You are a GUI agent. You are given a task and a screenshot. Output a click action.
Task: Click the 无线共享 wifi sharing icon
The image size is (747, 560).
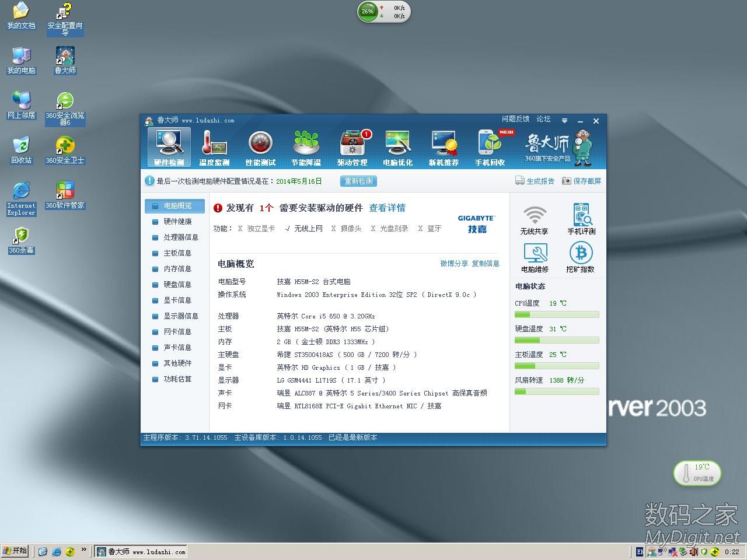coord(535,219)
